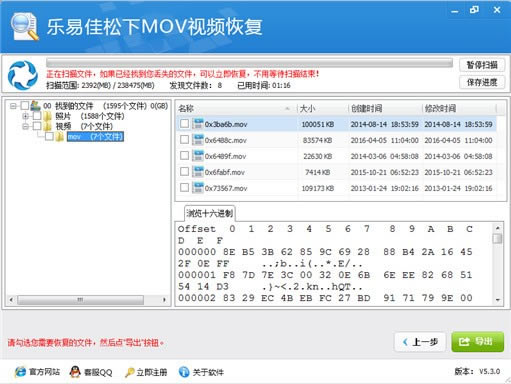
Task: Check the box for 0x6488c.mov
Action: tap(184, 140)
